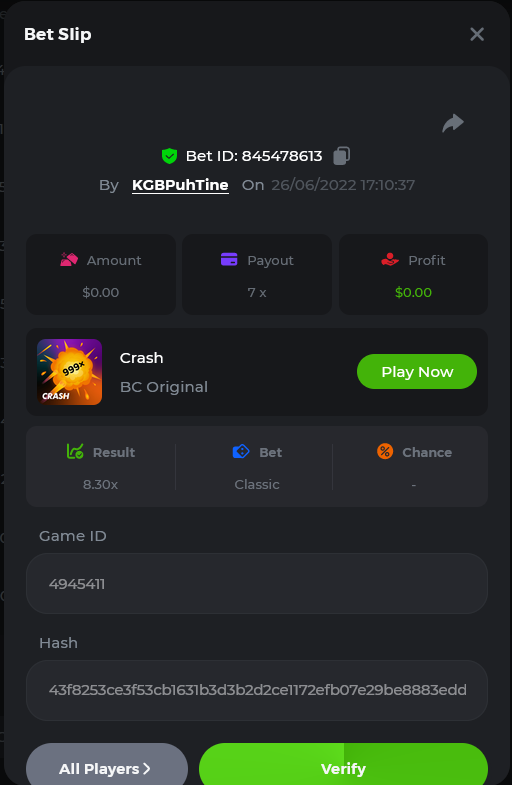Viewport: 512px width, 785px height.
Task: Expand the All Players list
Action: [x=107, y=765]
